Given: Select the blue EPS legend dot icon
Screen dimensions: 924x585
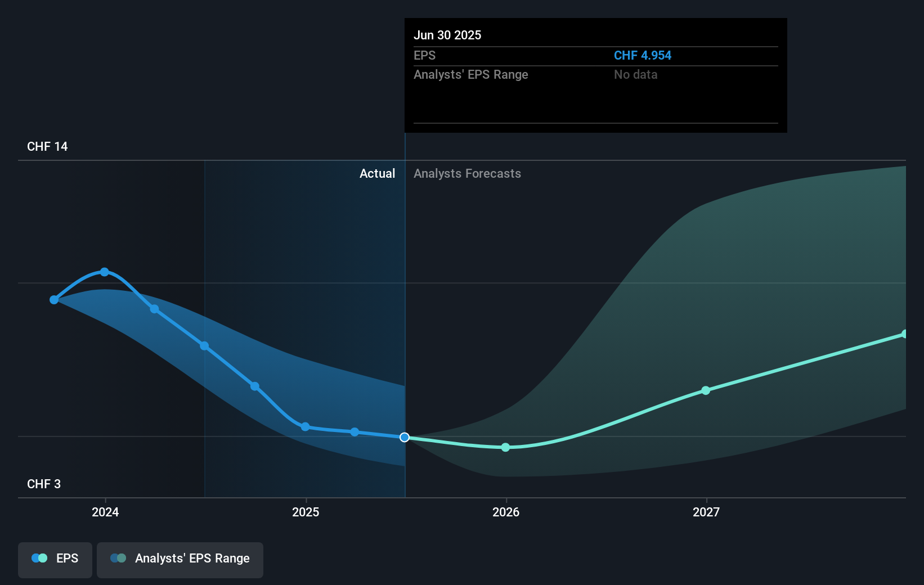Looking at the screenshot, I should pyautogui.click(x=39, y=558).
